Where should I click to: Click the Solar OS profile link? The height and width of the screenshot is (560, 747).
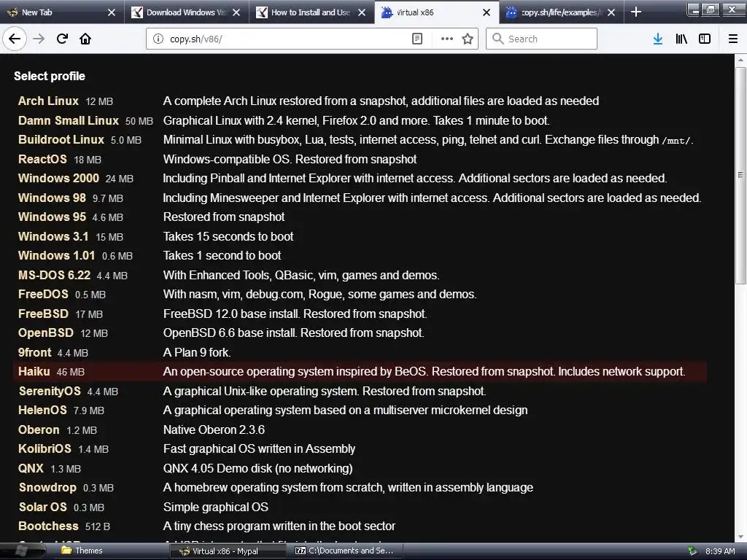pyautogui.click(x=42, y=507)
